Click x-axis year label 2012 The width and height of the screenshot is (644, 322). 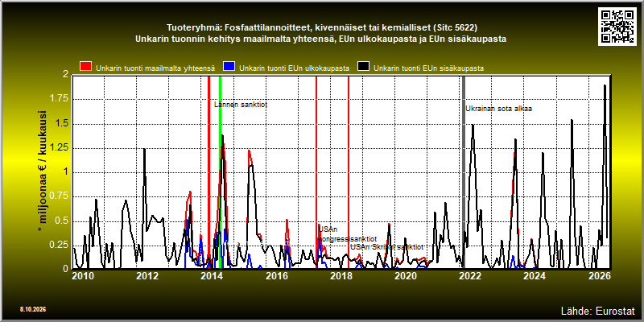point(147,276)
